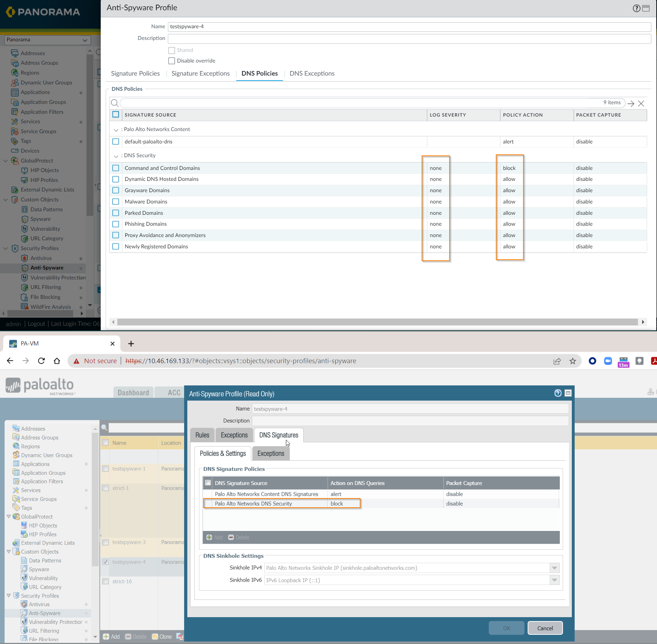The width and height of the screenshot is (657, 644).
Task: Click the browser home icon
Action: (x=57, y=361)
